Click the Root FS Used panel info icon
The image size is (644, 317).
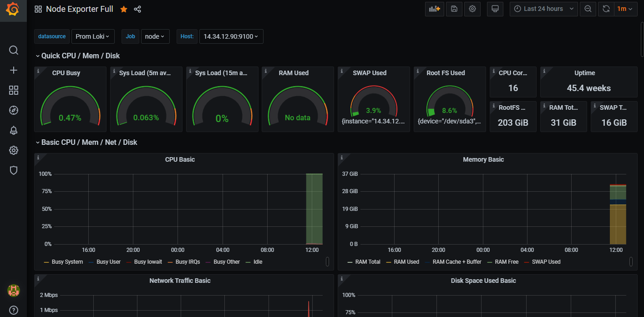click(418, 71)
